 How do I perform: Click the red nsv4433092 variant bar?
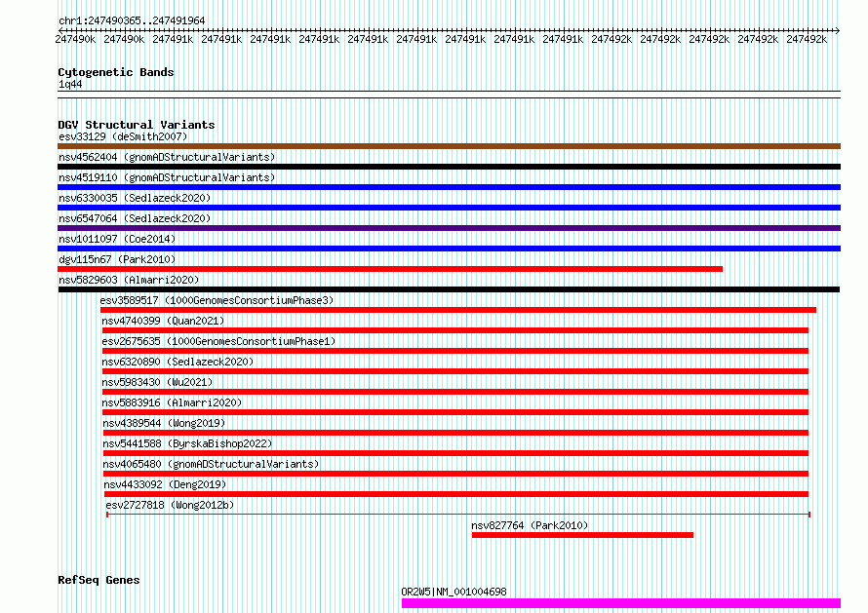[456, 494]
